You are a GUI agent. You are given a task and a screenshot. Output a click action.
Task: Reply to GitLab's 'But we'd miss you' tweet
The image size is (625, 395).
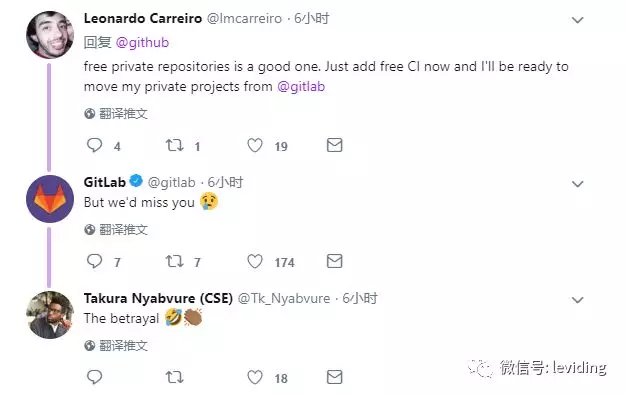click(94, 261)
